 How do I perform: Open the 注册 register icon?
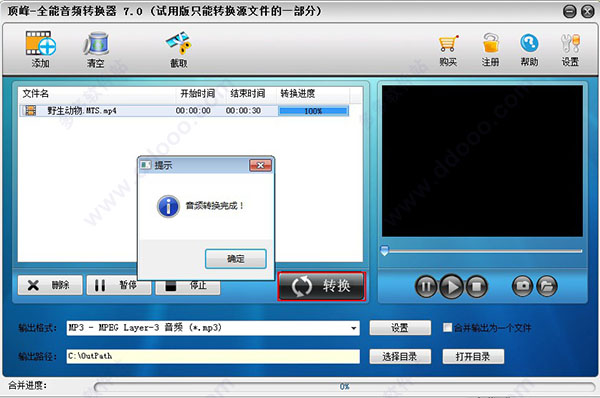coord(490,50)
